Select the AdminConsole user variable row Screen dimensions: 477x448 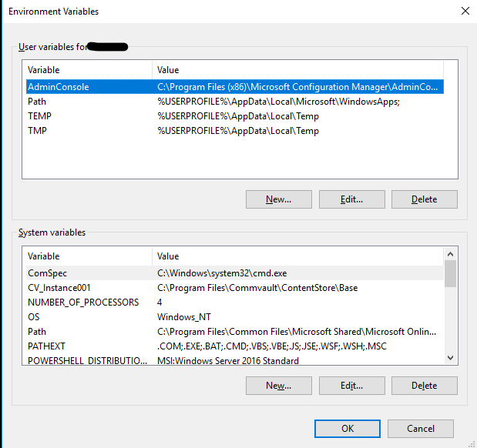click(x=235, y=87)
